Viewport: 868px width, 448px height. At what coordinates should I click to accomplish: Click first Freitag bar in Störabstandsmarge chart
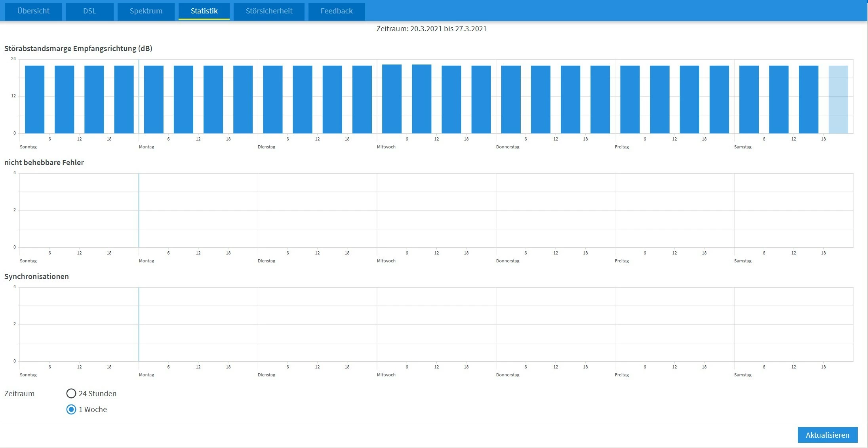[x=630, y=99]
